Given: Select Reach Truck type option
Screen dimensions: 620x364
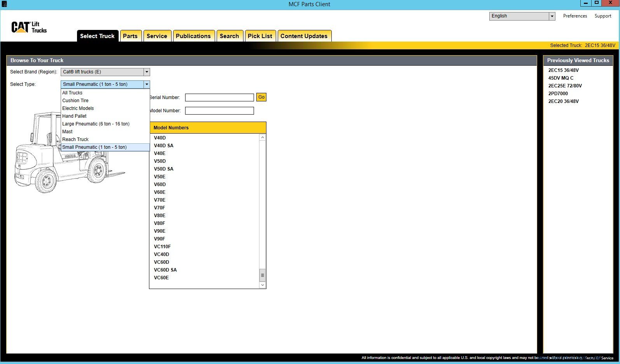Looking at the screenshot, I should coord(105,139).
